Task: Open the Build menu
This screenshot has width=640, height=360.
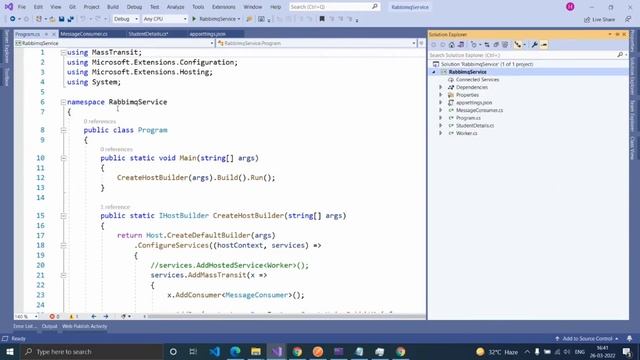Action: point(113,7)
